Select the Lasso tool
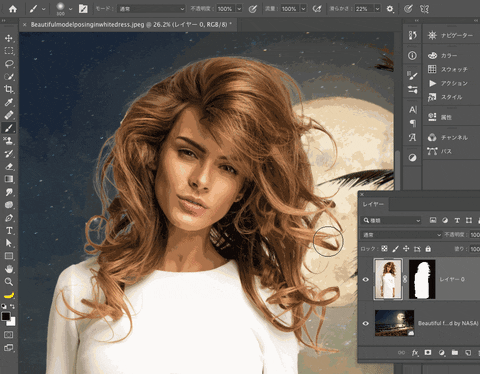 tap(9, 63)
